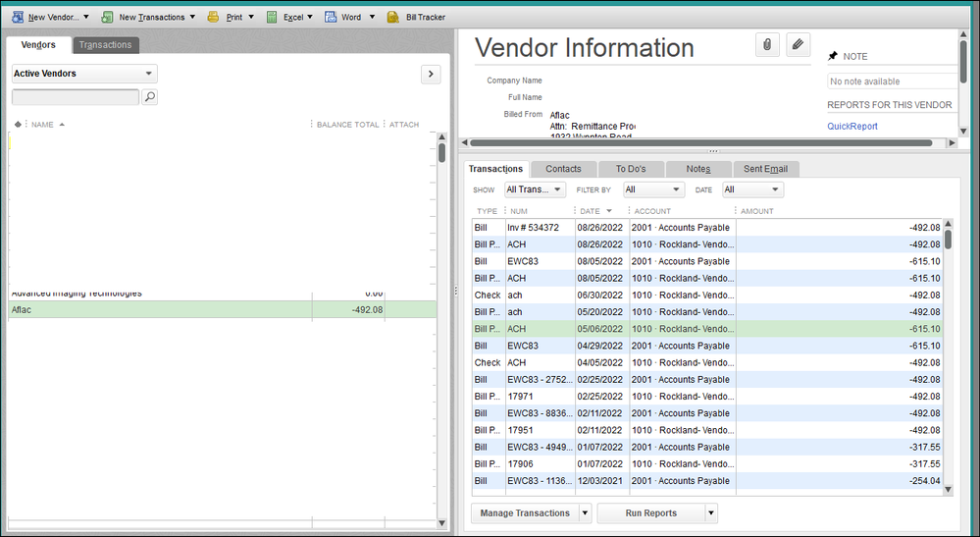Click the vendor search input field
The width and height of the screenshot is (980, 537).
pyautogui.click(x=75, y=97)
